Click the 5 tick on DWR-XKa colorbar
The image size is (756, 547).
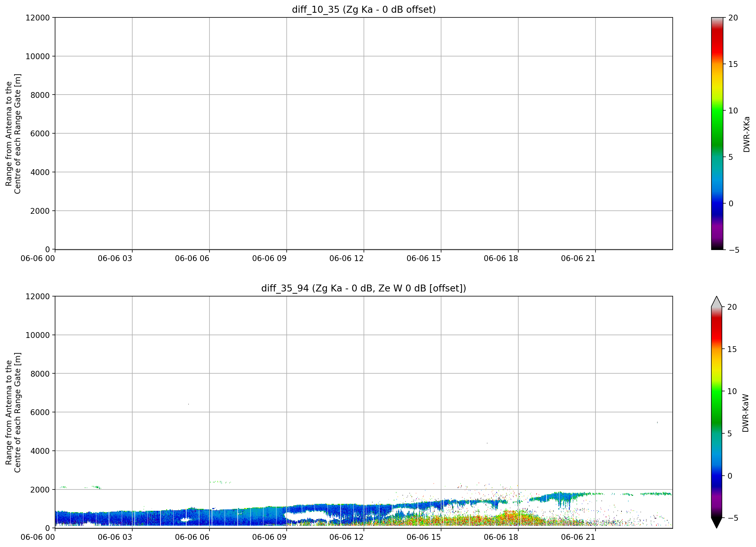[x=731, y=157]
